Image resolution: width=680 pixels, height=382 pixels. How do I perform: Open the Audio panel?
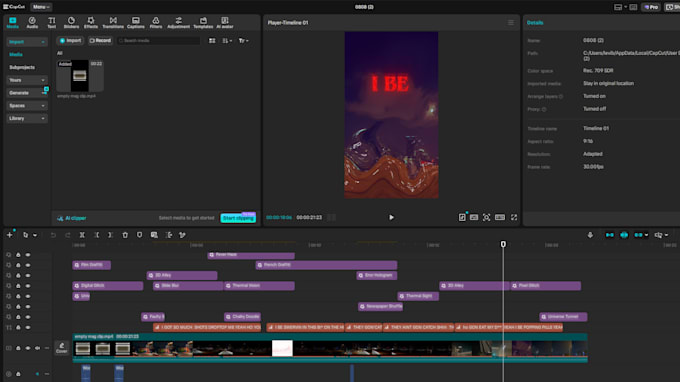click(x=32, y=23)
